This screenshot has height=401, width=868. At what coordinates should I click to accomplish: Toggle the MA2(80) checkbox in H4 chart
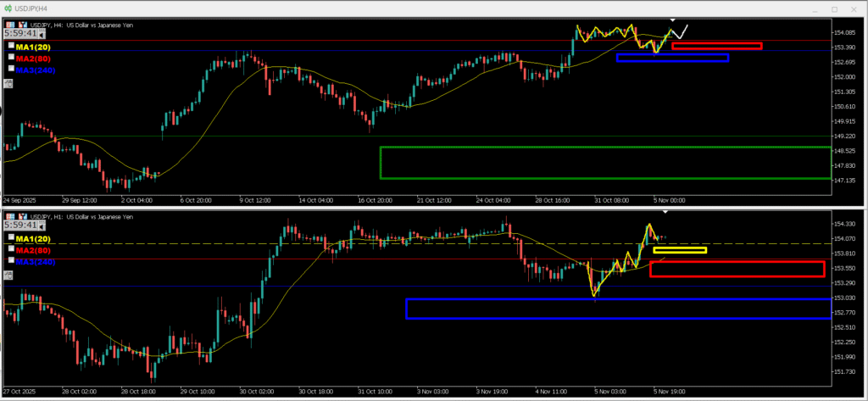pos(11,58)
